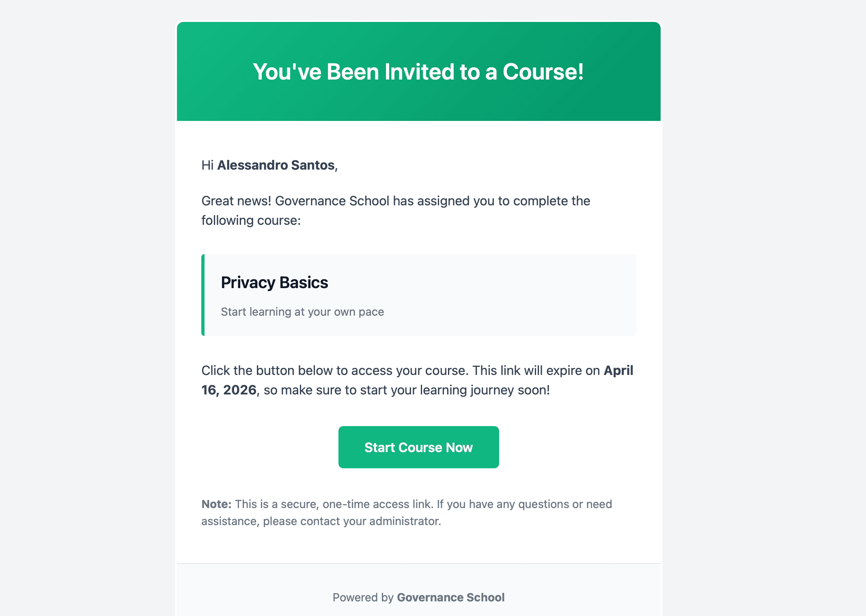866x616 pixels.
Task: Click the green accent bar beside the course
Action: coord(202,294)
